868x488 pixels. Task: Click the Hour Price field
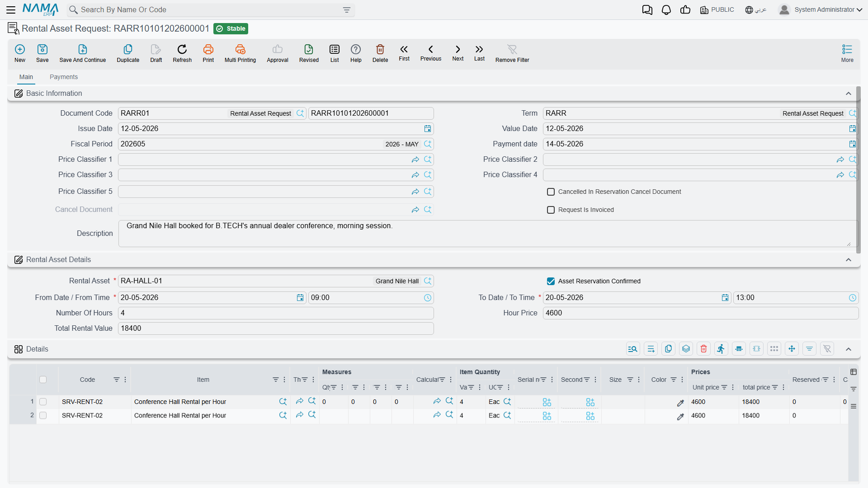(700, 313)
